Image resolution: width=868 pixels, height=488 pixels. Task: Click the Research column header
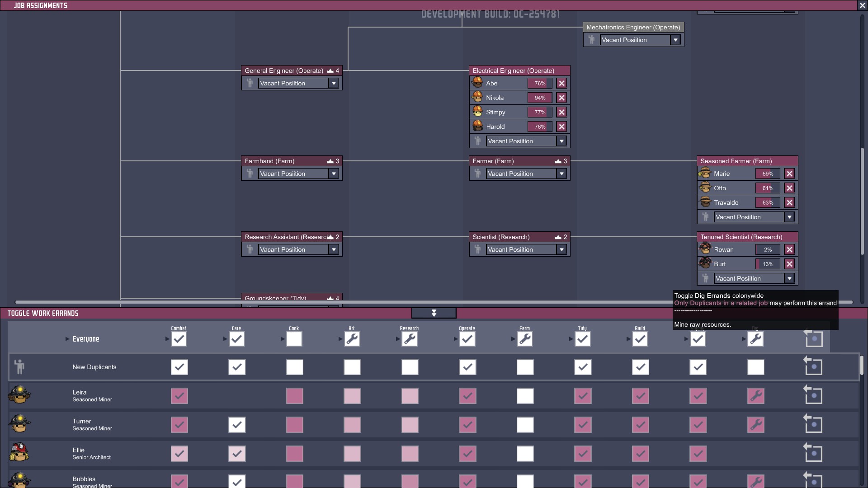(x=409, y=328)
